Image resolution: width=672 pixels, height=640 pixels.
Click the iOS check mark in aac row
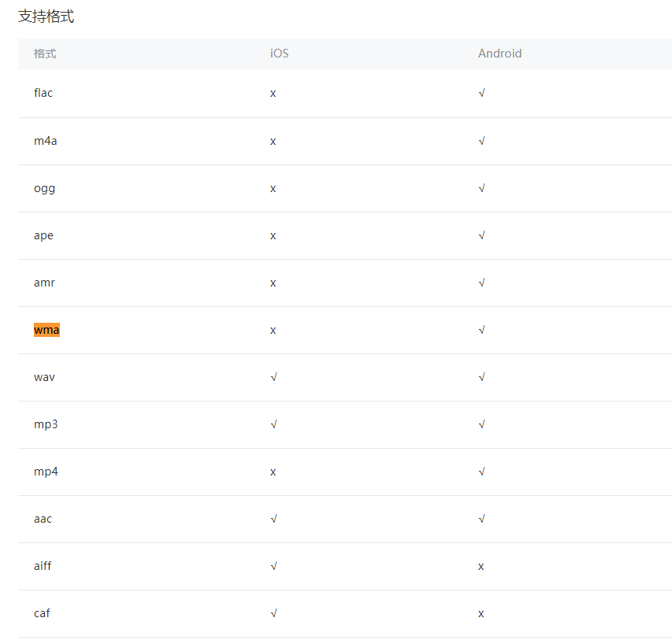tap(274, 519)
